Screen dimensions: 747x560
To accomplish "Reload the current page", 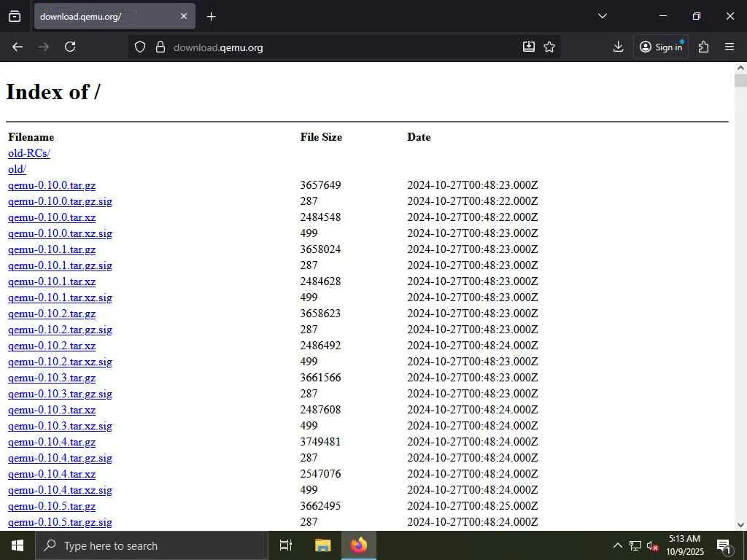I will tap(70, 47).
